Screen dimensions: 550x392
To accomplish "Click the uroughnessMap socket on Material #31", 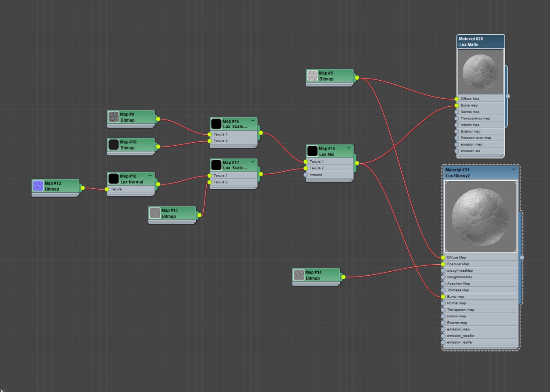I will [x=443, y=271].
